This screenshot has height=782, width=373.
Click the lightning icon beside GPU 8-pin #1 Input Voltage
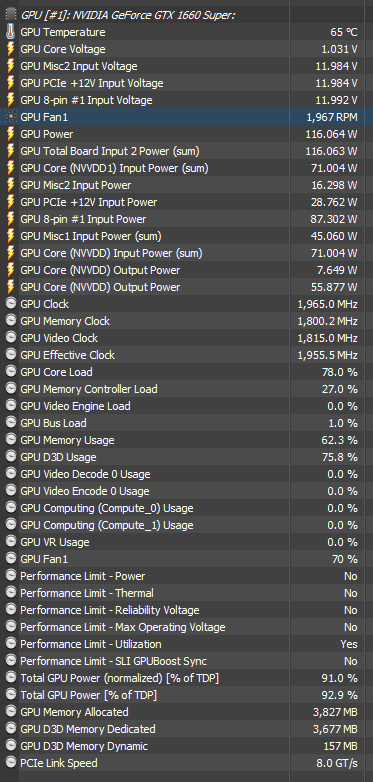10,100
